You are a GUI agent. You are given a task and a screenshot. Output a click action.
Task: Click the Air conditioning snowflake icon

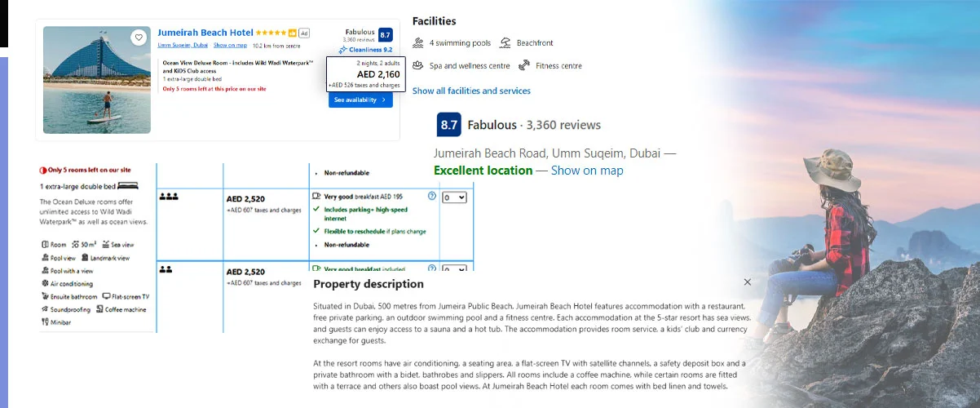point(44,283)
